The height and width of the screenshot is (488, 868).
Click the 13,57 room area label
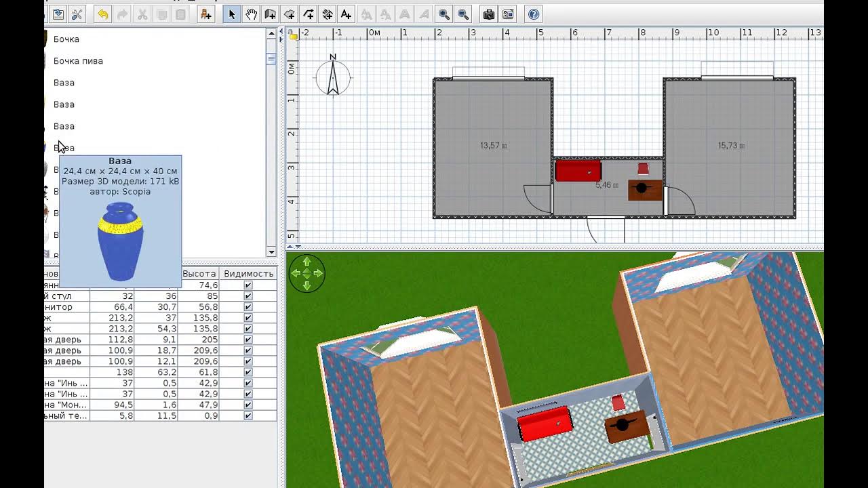point(494,146)
